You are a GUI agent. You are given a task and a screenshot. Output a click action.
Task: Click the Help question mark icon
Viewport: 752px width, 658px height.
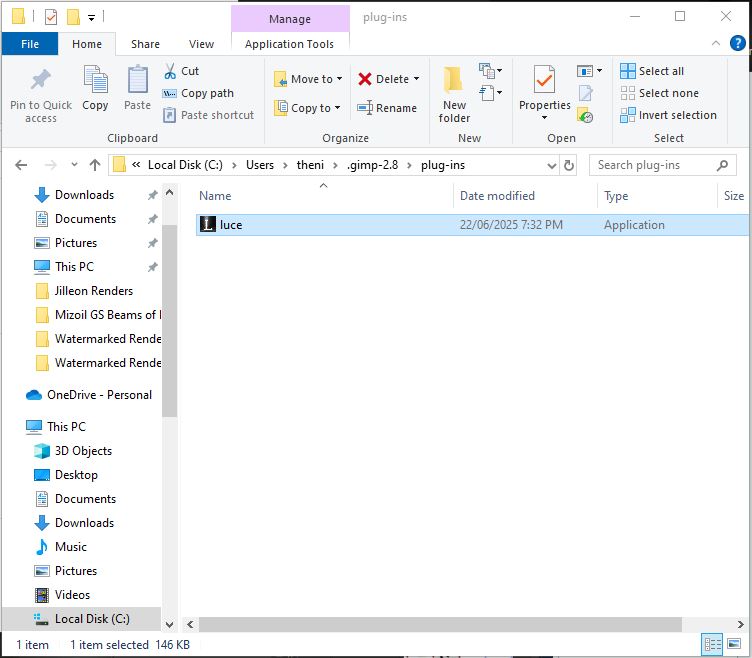[x=737, y=43]
